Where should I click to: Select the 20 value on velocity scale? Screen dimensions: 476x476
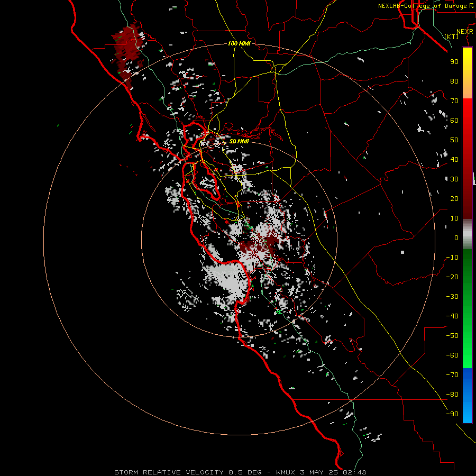click(x=454, y=199)
